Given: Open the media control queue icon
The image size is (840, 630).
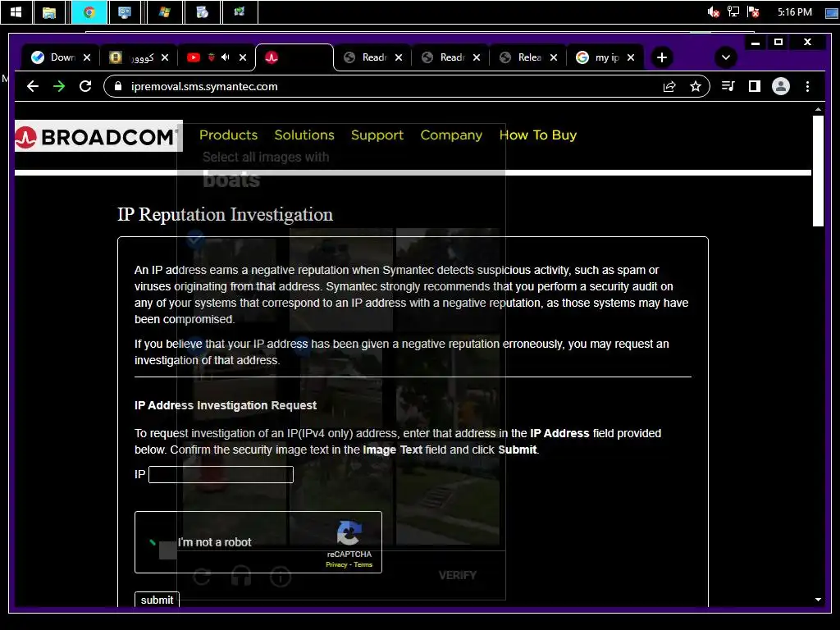Looking at the screenshot, I should 728,86.
